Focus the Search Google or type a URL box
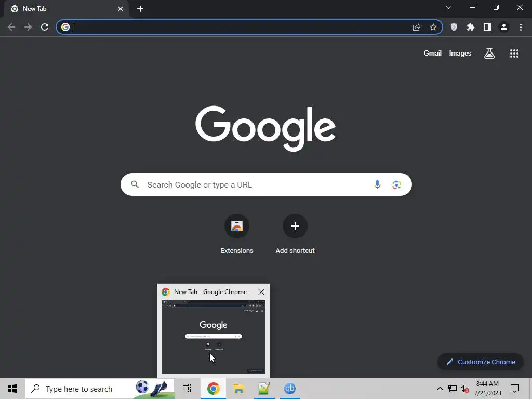532x399 pixels. (266, 184)
